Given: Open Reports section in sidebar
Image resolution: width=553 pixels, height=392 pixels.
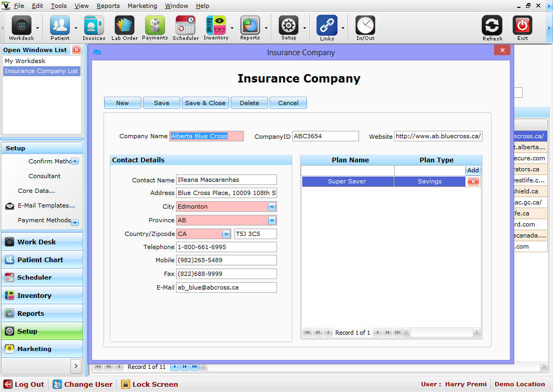Looking at the screenshot, I should pyautogui.click(x=42, y=313).
